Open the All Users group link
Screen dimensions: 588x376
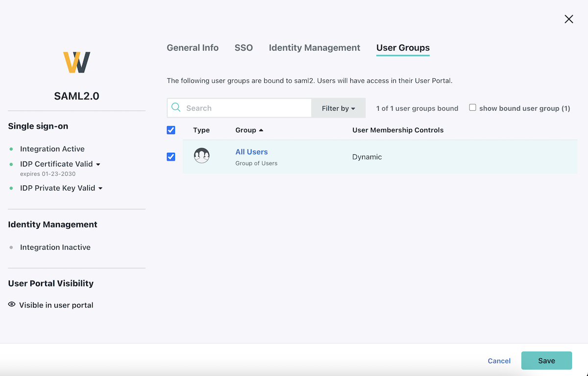(x=251, y=152)
